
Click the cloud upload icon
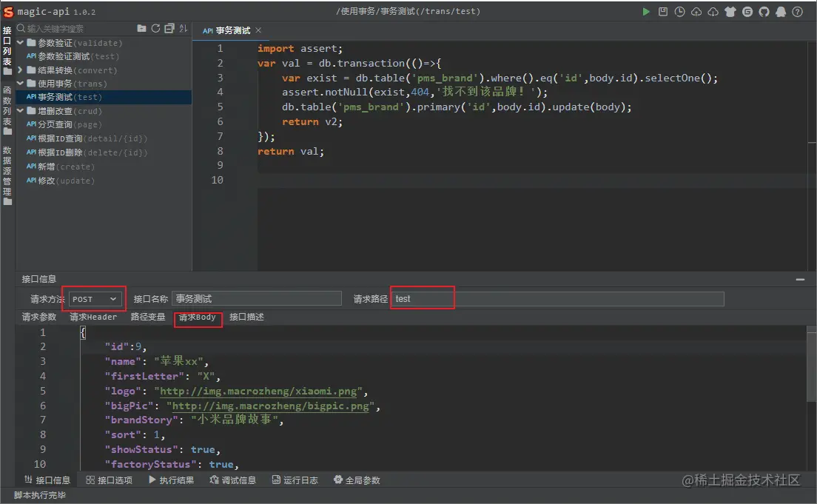pyautogui.click(x=696, y=11)
